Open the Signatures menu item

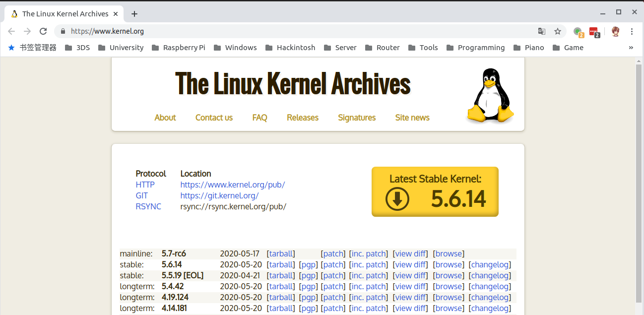click(x=357, y=118)
